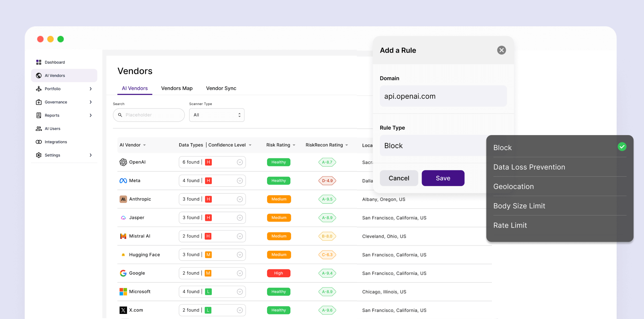644x319 pixels.
Task: Expand the Portfolio sidebar submenu chevron
Action: click(x=91, y=89)
